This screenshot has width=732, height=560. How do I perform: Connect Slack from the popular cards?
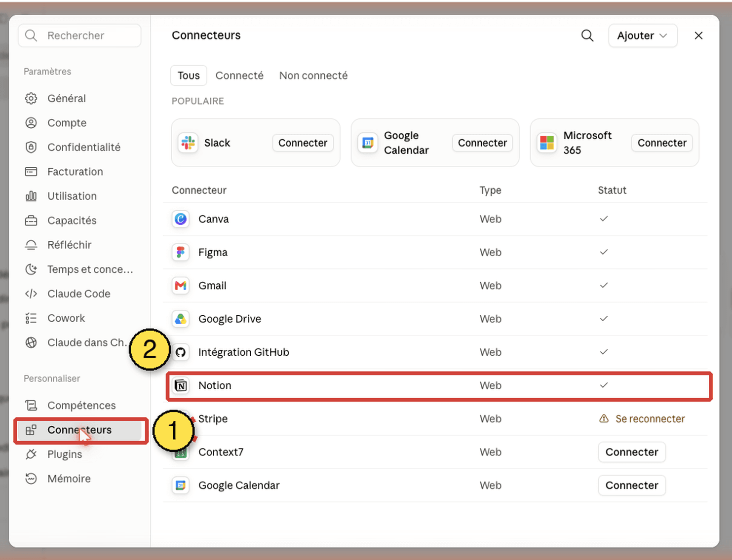click(303, 143)
